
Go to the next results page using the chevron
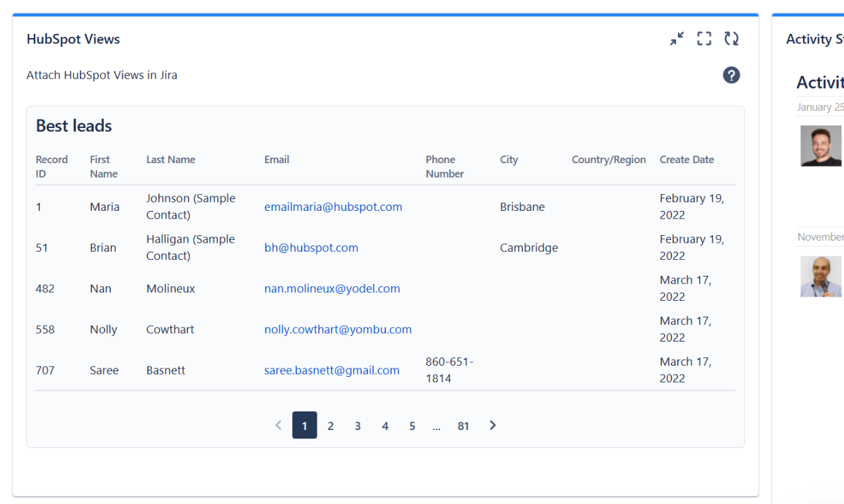pos(493,425)
